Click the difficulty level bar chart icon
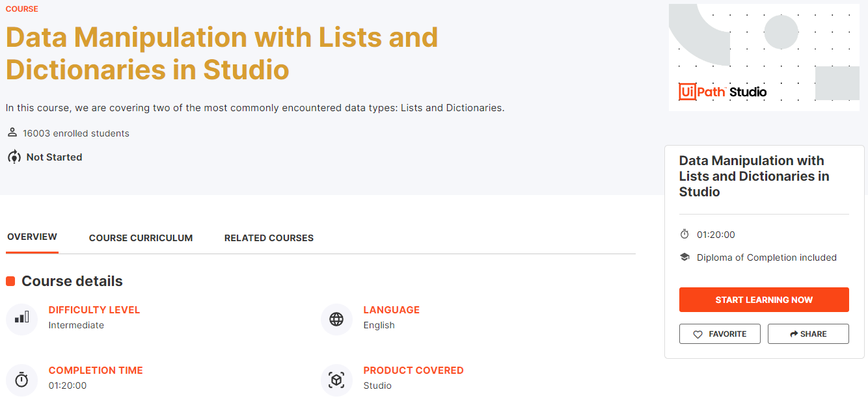The image size is (868, 405). point(21,319)
